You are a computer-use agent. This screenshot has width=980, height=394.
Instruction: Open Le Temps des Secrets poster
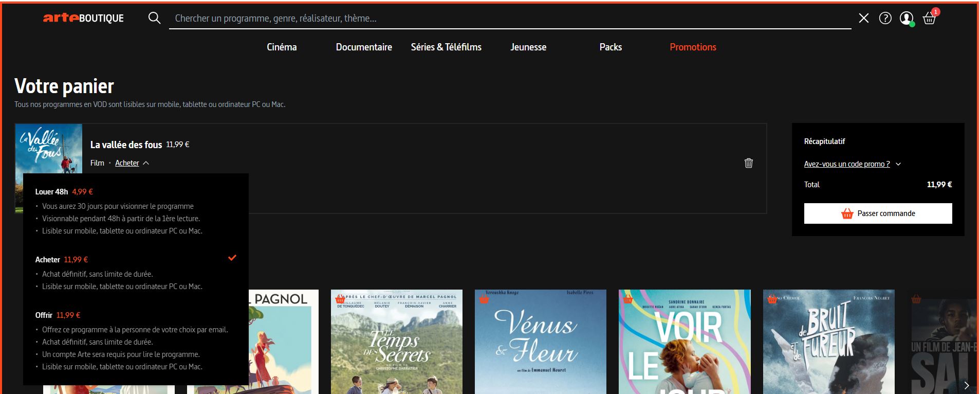point(396,342)
